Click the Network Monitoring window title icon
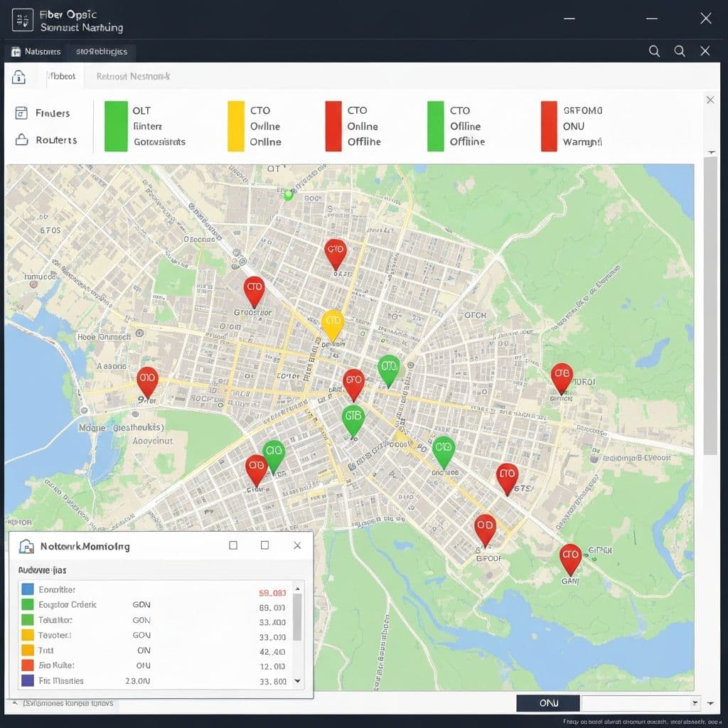This screenshot has height=728, width=728. click(26, 546)
